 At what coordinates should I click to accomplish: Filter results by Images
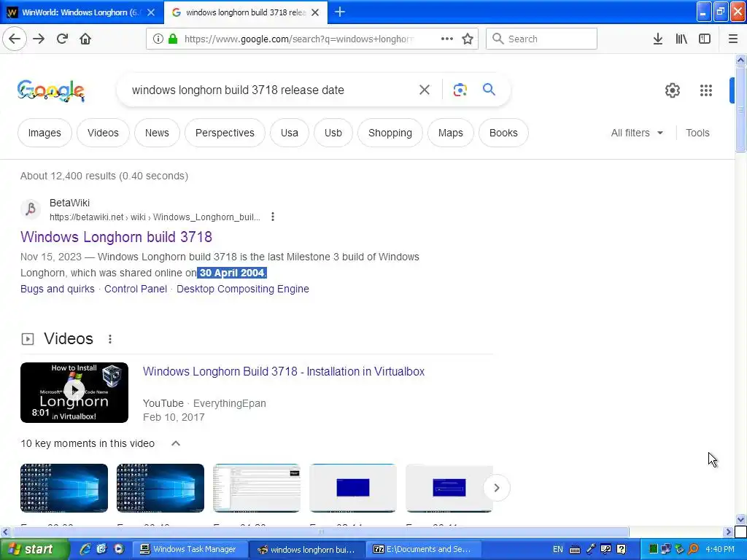click(x=44, y=133)
